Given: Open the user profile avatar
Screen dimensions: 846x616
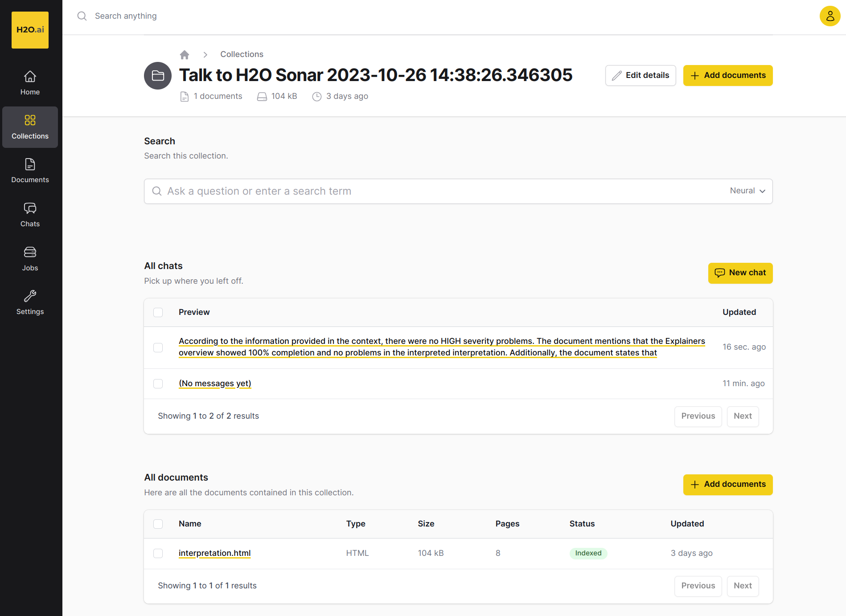Looking at the screenshot, I should coord(830,16).
